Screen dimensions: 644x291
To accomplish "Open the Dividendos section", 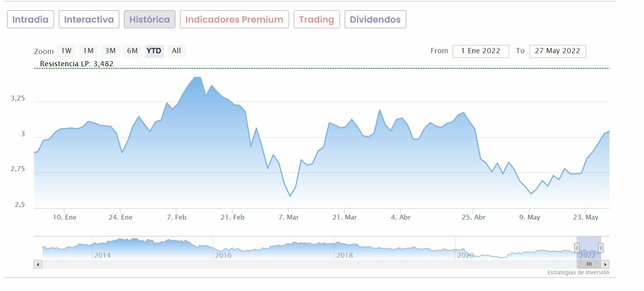I will [375, 19].
